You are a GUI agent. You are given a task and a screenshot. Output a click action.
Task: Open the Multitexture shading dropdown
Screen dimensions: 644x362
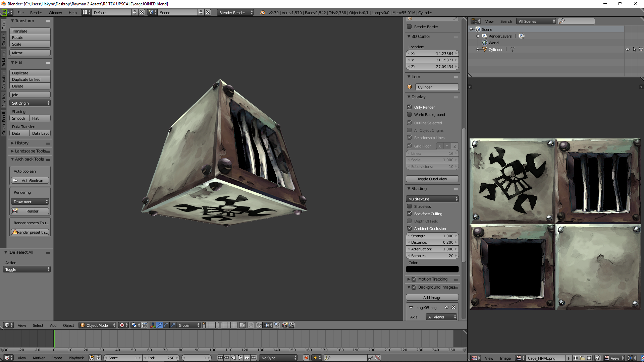click(432, 199)
